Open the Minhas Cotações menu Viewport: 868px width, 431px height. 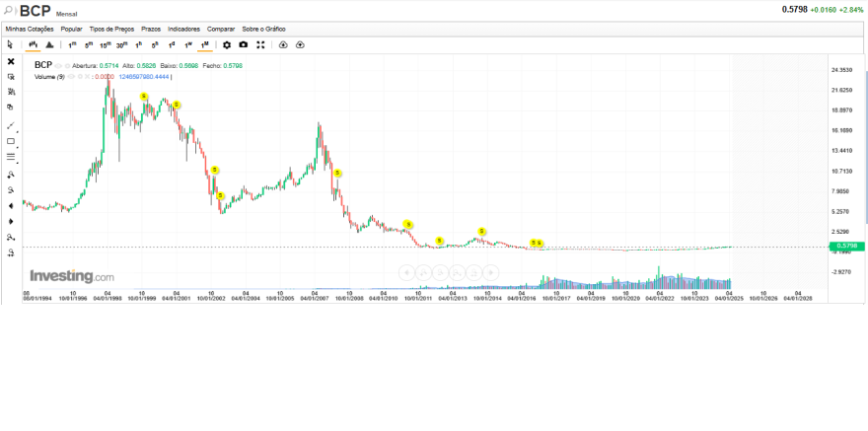pos(30,29)
